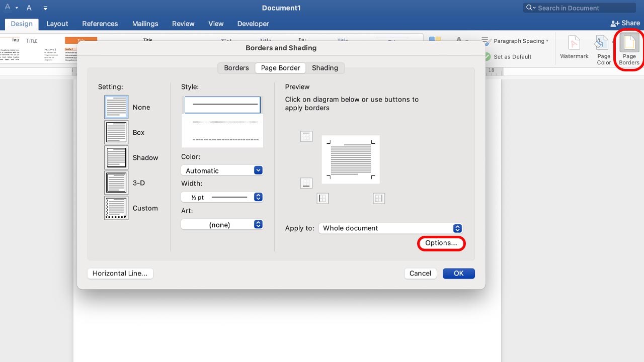The width and height of the screenshot is (644, 362).
Task: Select the 3-D border setting icon
Action: click(116, 183)
